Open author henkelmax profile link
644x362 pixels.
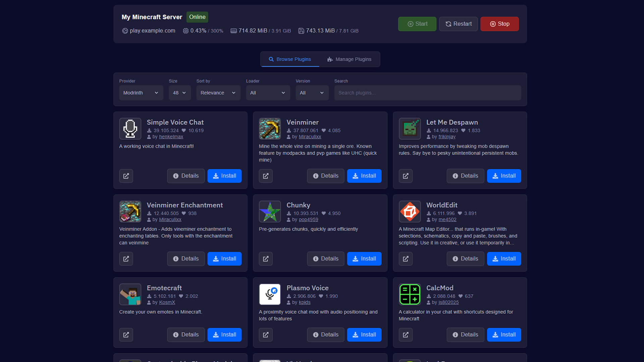point(171,137)
